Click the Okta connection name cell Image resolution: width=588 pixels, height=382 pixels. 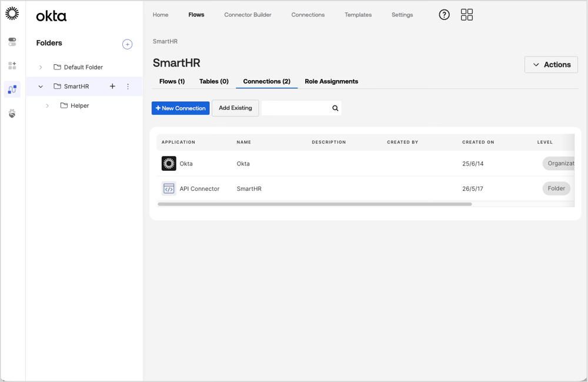243,164
